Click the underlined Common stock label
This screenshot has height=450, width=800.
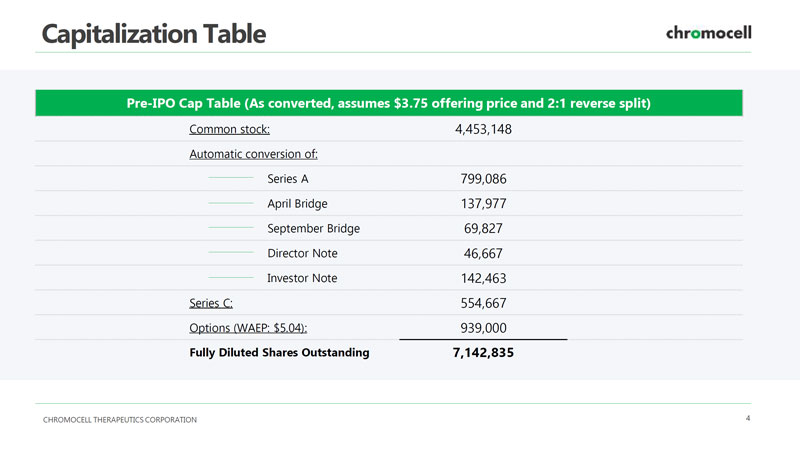point(229,130)
